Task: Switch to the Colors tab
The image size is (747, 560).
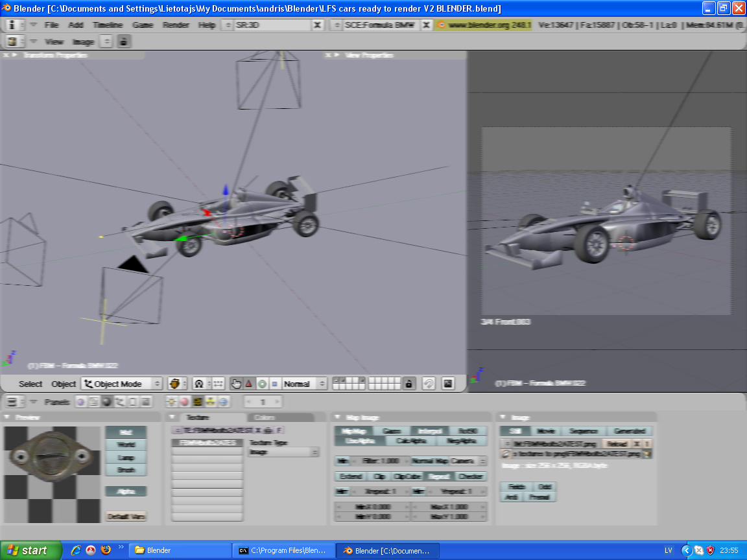Action: 280,417
